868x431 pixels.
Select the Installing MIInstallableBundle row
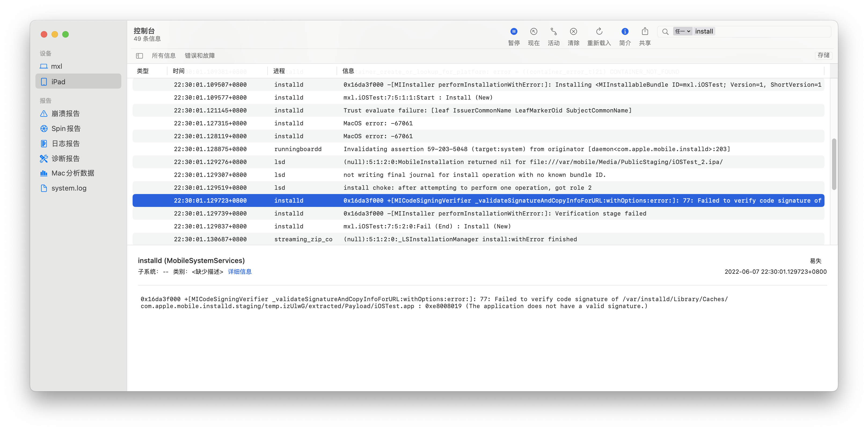click(478, 85)
